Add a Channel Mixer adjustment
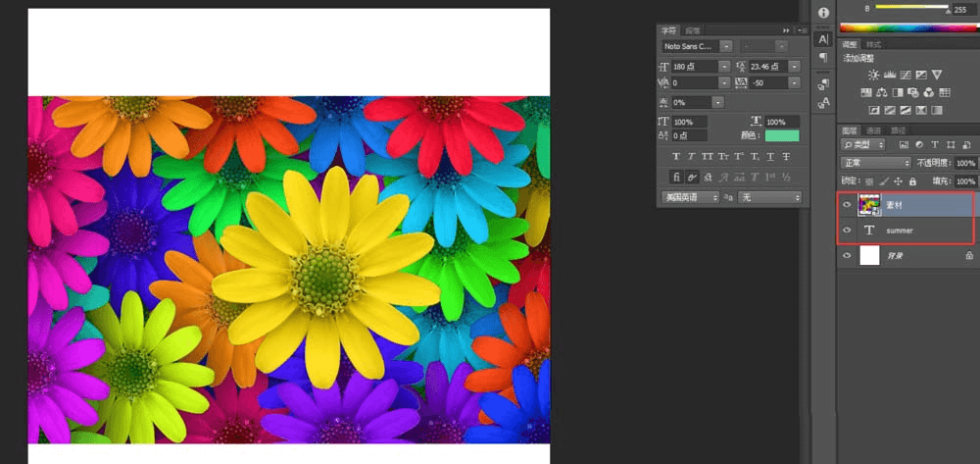This screenshot has height=464, width=980. point(929,92)
